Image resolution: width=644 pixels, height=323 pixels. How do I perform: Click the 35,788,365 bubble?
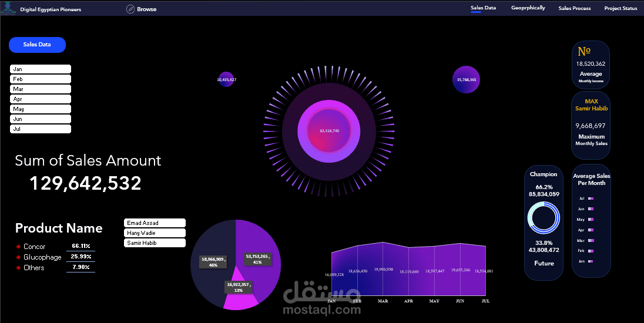pos(466,80)
